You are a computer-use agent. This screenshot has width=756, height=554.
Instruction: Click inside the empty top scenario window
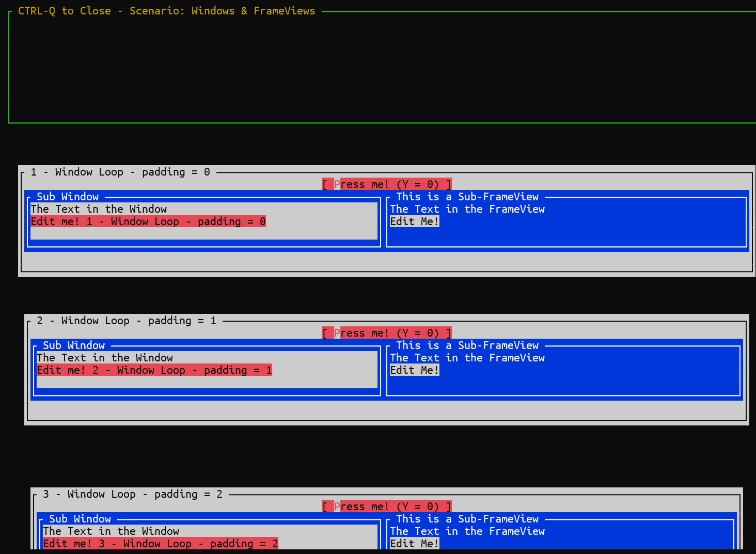[x=361, y=72]
